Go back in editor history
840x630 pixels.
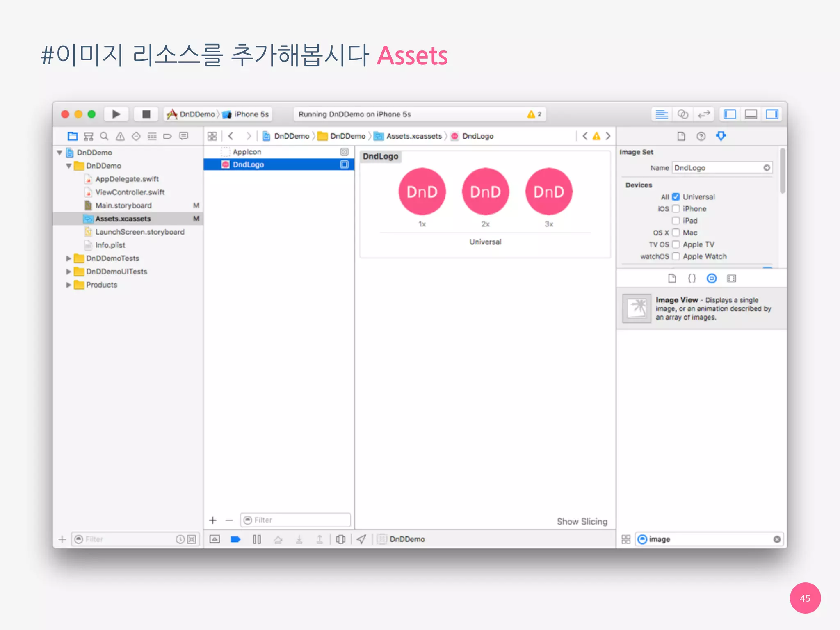(x=231, y=136)
